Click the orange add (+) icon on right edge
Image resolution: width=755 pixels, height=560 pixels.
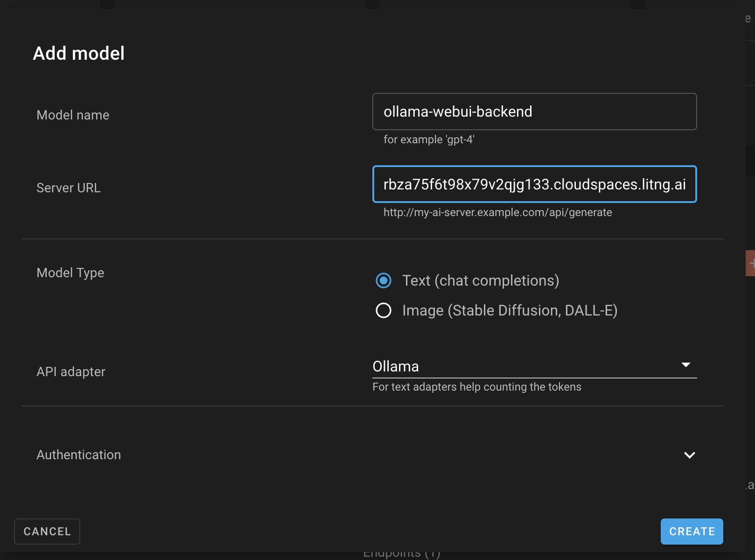point(751,262)
